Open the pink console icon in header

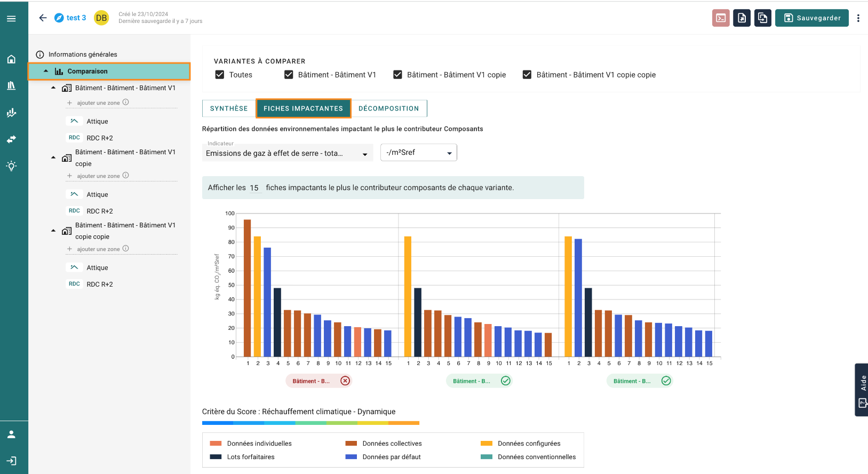(x=721, y=18)
